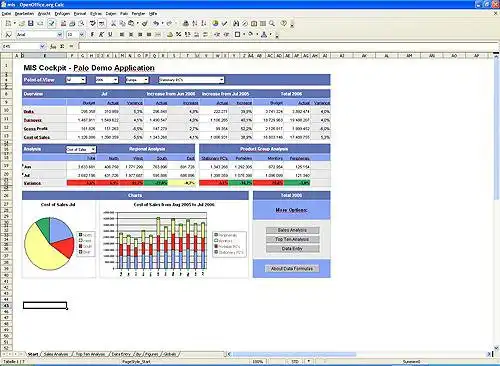Switch to the Figures sheet tab
500x366 pixels.
[152, 354]
